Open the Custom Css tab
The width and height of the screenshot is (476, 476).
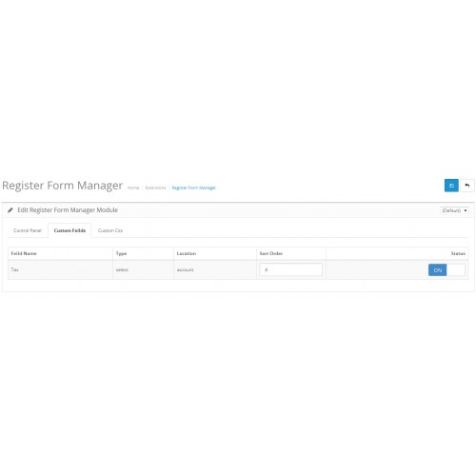pyautogui.click(x=110, y=230)
